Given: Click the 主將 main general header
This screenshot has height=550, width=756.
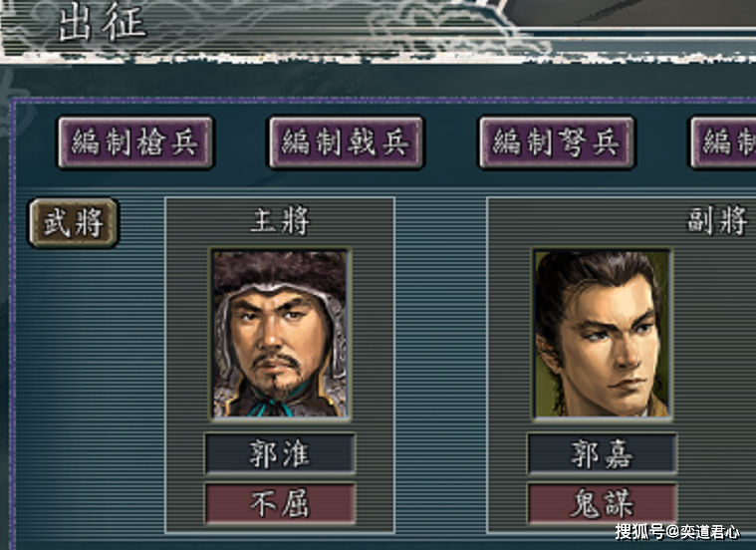Looking at the screenshot, I should [x=280, y=221].
